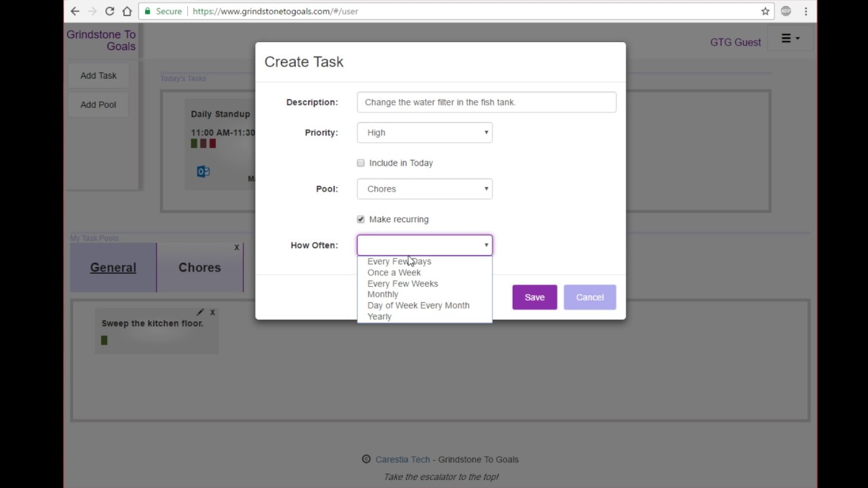This screenshot has height=488, width=868.
Task: Open the hamburger menu next to GTG Guest
Action: coord(790,39)
